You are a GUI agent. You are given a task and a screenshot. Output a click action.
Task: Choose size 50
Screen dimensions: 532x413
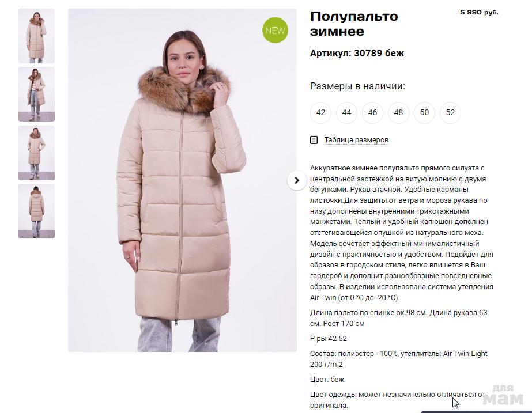point(424,112)
